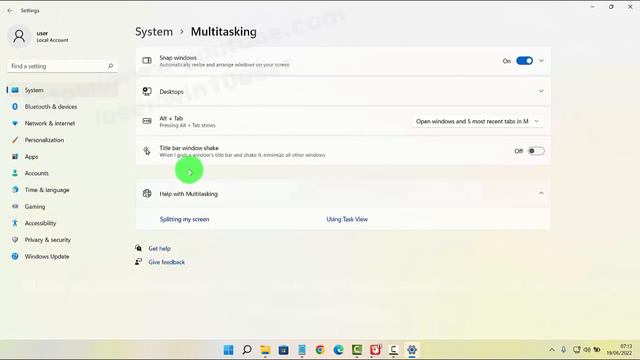The width and height of the screenshot is (640, 360).
Task: Click the Get help icon
Action: coord(139,248)
